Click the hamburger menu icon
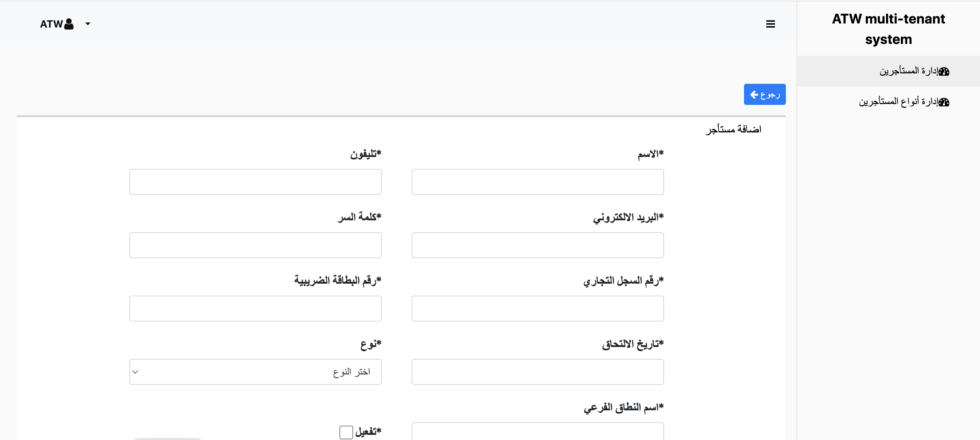 pos(770,24)
